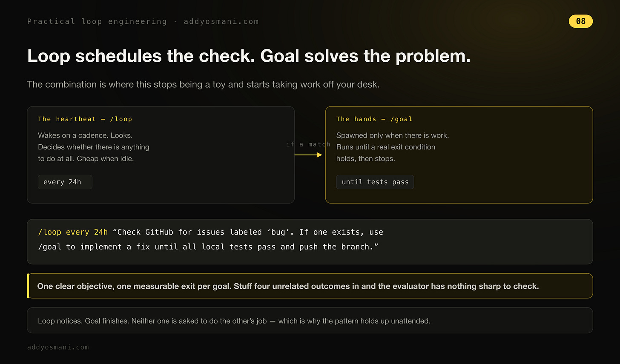Click the 'if a match' arrow label

tap(308, 144)
